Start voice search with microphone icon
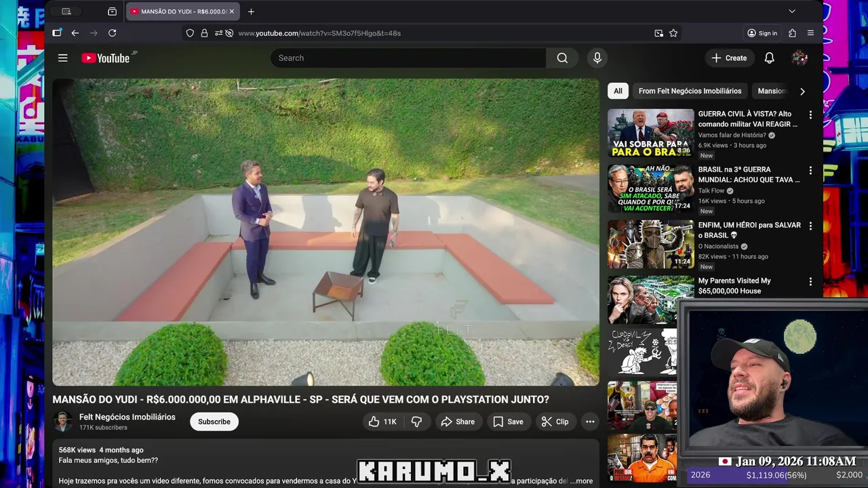This screenshot has width=868, height=488. click(x=597, y=58)
